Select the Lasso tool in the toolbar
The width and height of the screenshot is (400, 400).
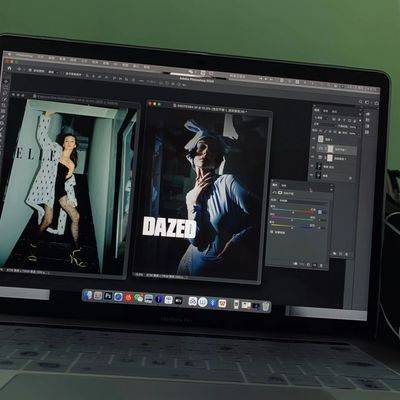pyautogui.click(x=6, y=94)
